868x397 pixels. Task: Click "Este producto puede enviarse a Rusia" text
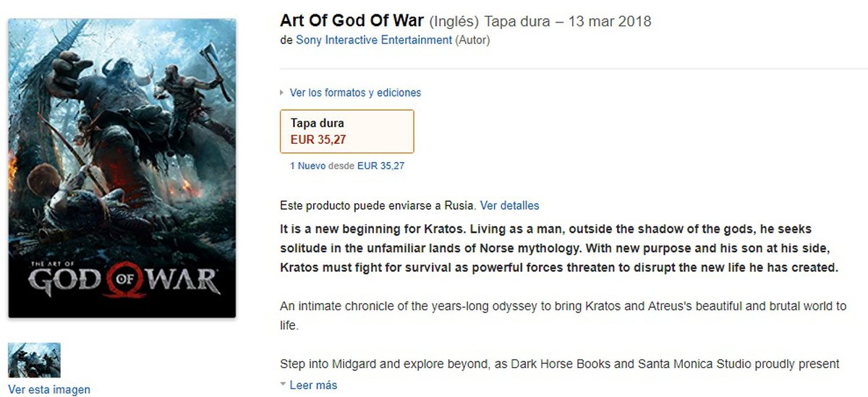pyautogui.click(x=377, y=205)
